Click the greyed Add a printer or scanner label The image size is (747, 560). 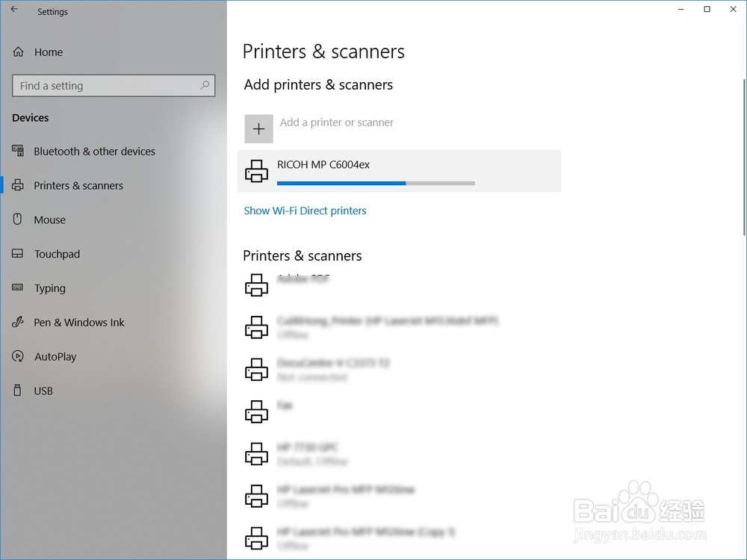(336, 122)
